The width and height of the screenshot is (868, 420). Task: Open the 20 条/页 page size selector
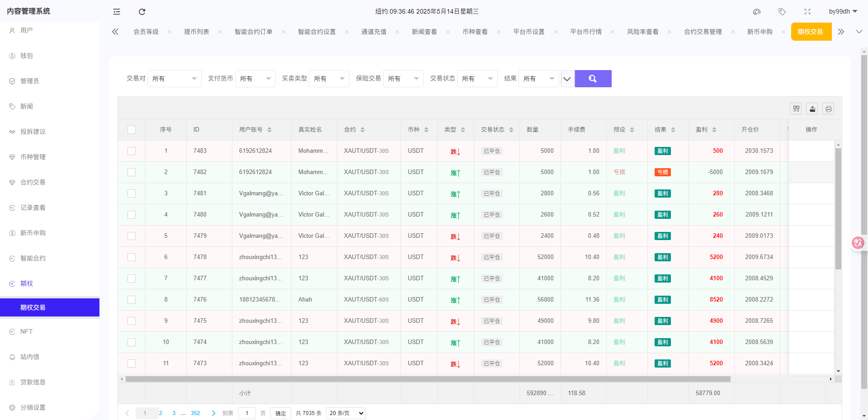(x=345, y=413)
